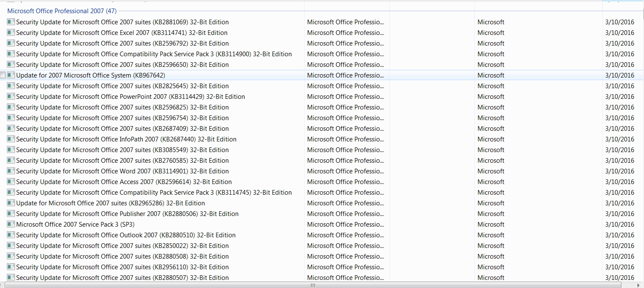Tick the checkbox for update KB967642
This screenshot has width=644, height=288.
[3, 75]
